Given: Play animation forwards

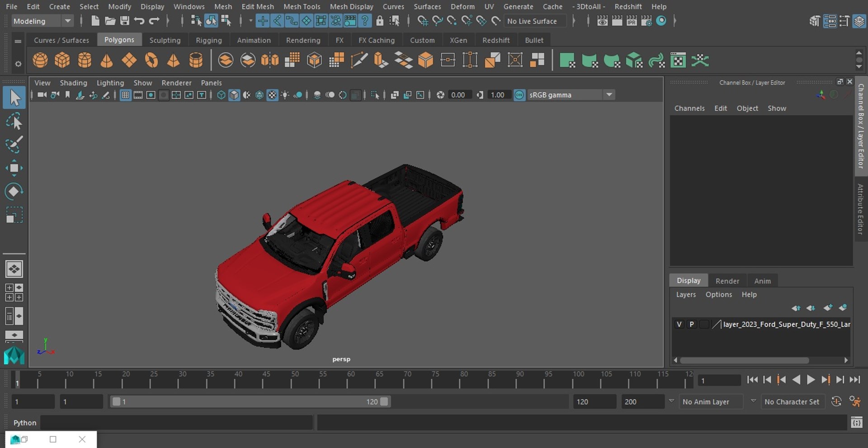Looking at the screenshot, I should [811, 380].
